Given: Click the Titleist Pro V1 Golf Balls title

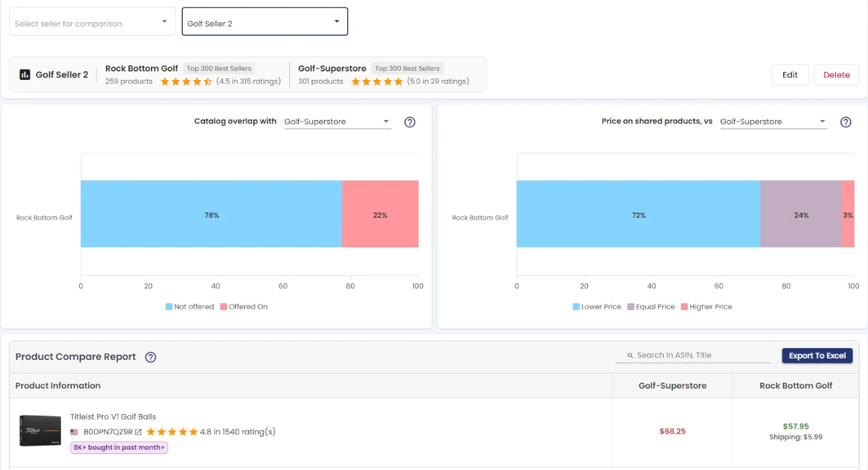Looking at the screenshot, I should (x=113, y=416).
